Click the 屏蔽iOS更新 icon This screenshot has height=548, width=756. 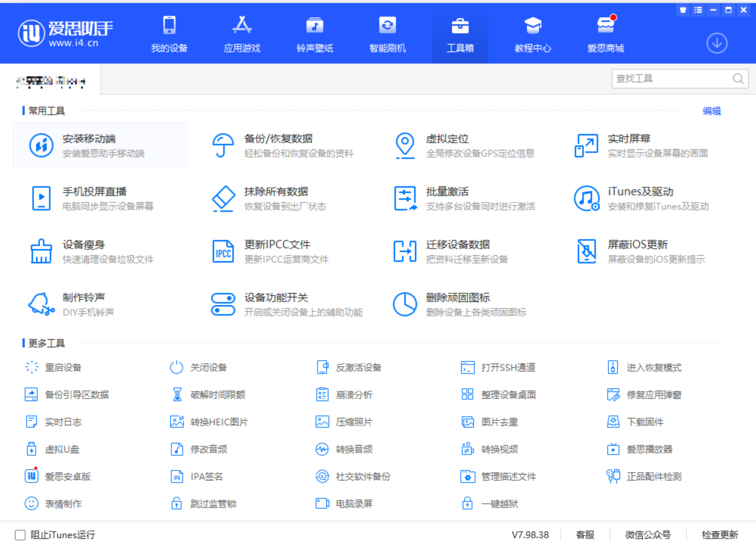[x=586, y=251]
